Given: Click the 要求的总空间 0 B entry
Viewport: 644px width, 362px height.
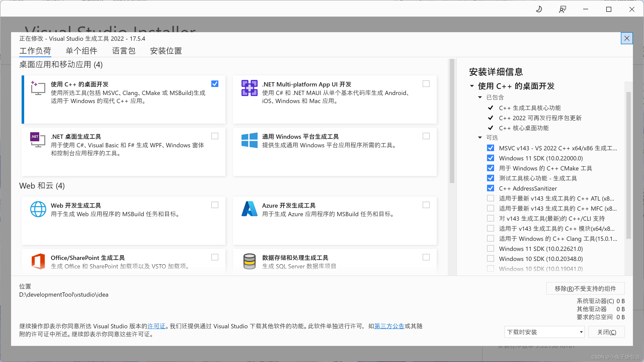Looking at the screenshot, I should pyautogui.click(x=601, y=317).
